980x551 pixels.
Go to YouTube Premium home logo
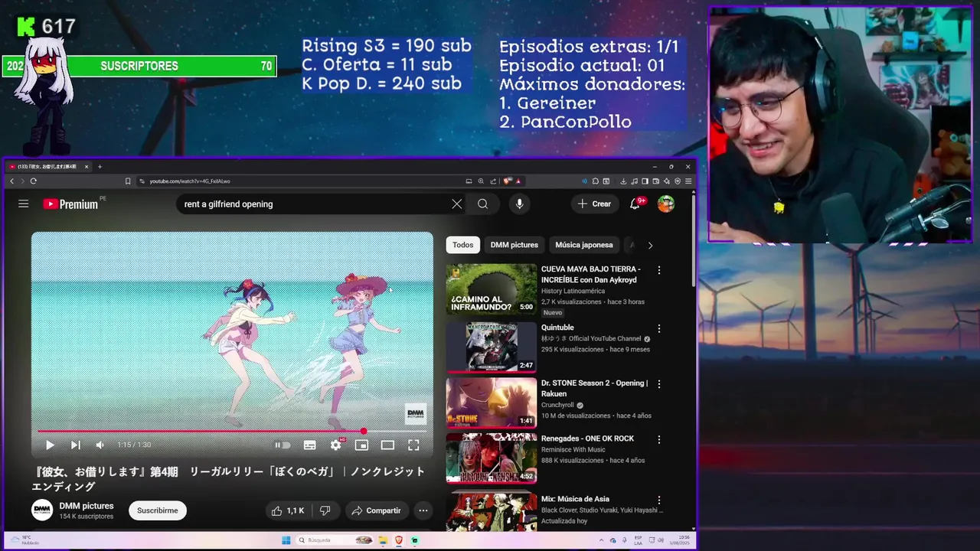tap(70, 204)
